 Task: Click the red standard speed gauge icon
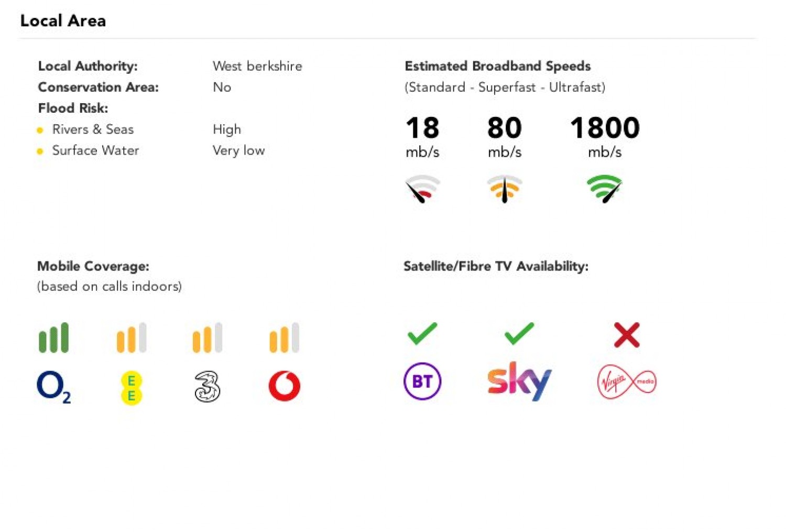point(422,189)
